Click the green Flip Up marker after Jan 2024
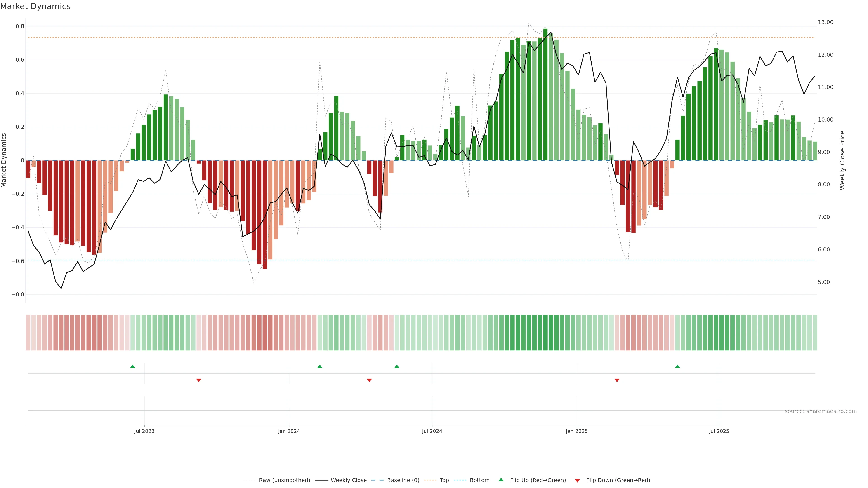 pyautogui.click(x=320, y=366)
